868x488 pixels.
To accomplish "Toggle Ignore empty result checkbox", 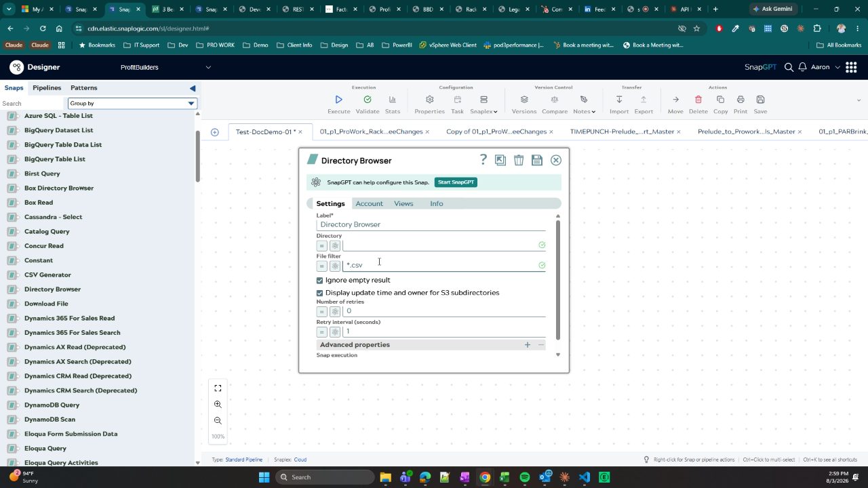I will tap(320, 281).
